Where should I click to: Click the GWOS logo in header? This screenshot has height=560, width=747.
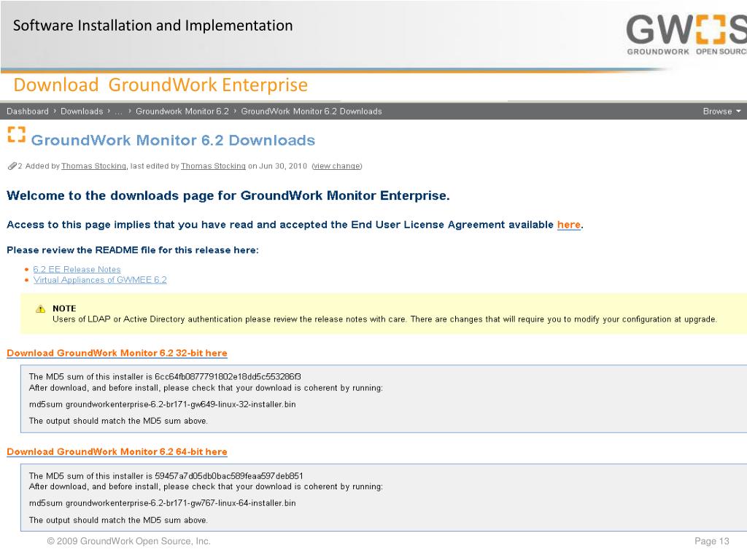point(686,34)
